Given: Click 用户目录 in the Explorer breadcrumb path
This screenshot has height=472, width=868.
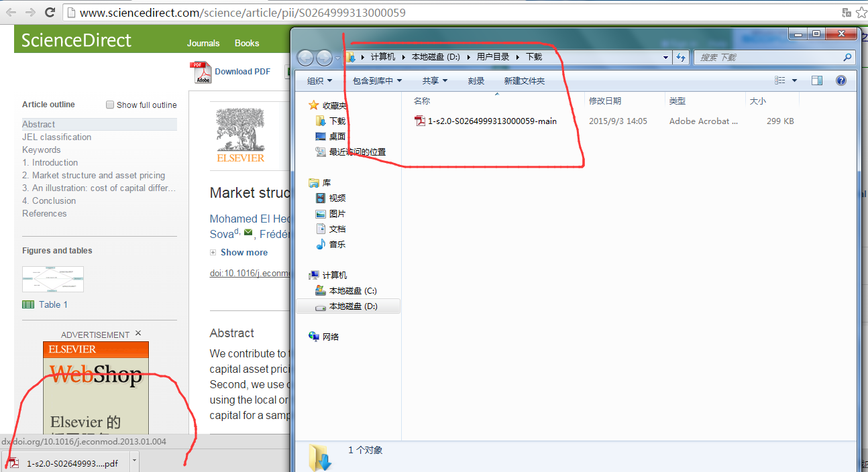Looking at the screenshot, I should click(x=493, y=57).
